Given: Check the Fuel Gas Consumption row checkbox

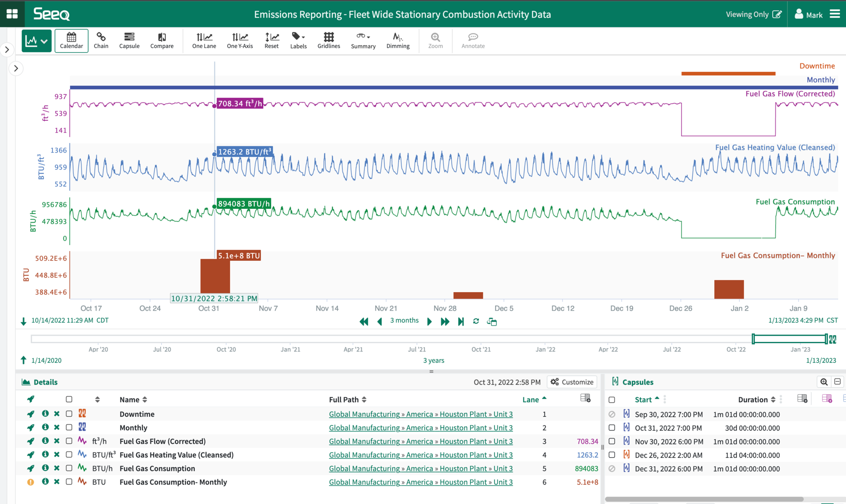Looking at the screenshot, I should (69, 468).
